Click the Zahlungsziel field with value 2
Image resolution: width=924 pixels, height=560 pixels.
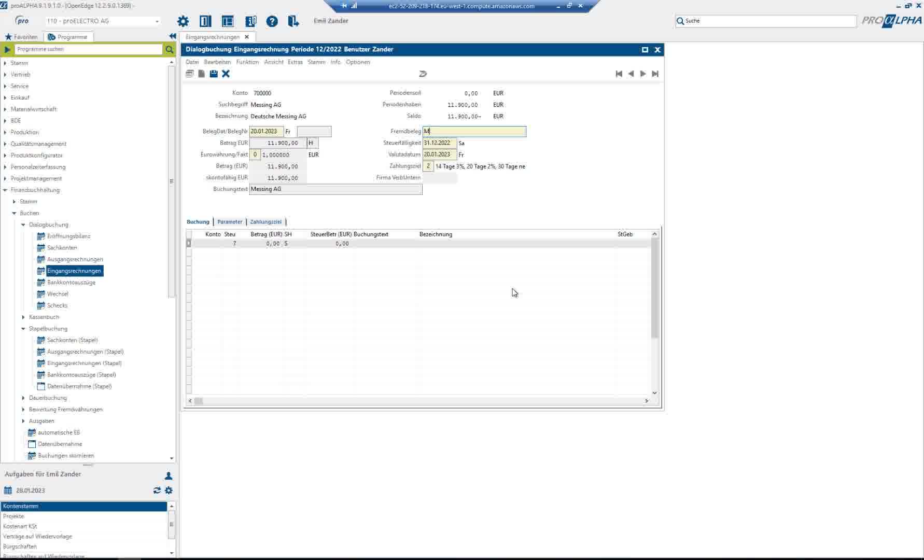click(x=428, y=166)
